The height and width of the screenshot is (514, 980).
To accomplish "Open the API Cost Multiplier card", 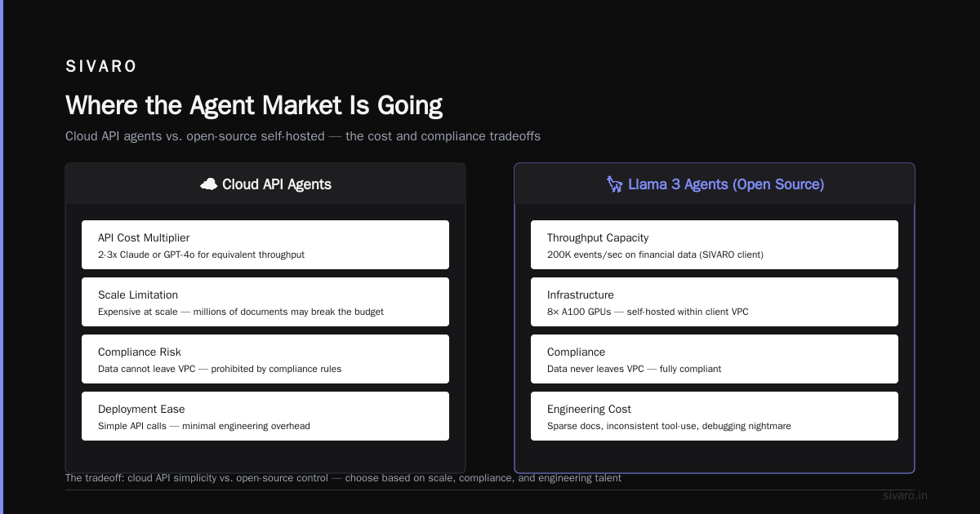I will (265, 245).
